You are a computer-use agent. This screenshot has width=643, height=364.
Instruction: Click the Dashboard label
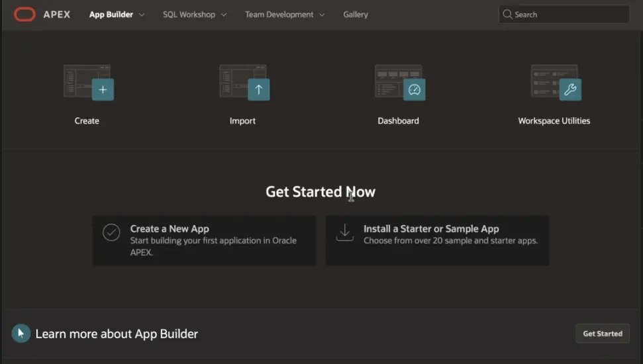(x=398, y=121)
